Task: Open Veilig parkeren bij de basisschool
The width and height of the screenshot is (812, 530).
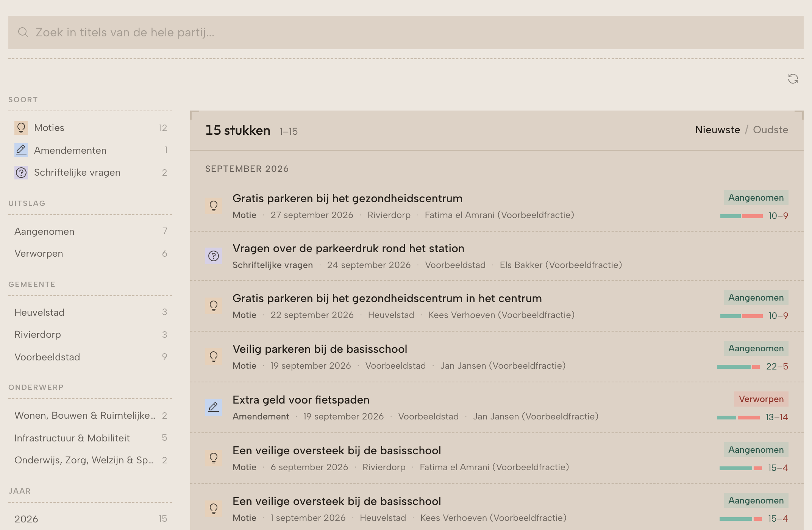Action: pos(320,349)
